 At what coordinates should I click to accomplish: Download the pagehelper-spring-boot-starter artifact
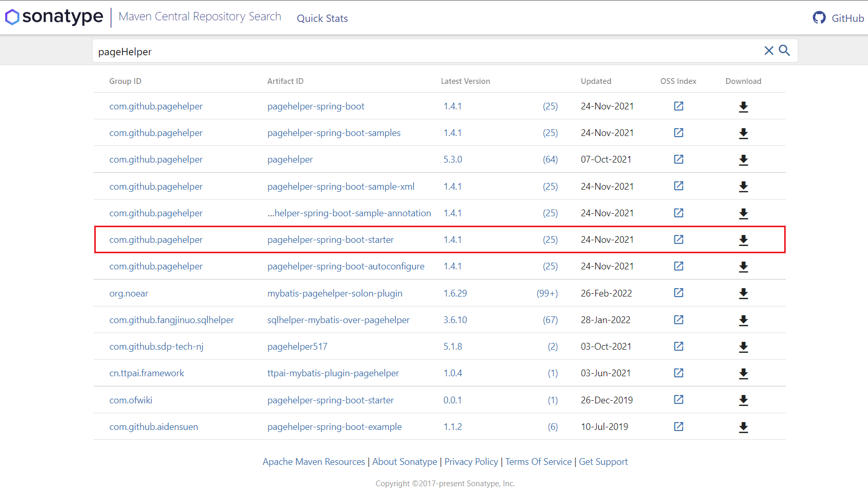point(743,240)
